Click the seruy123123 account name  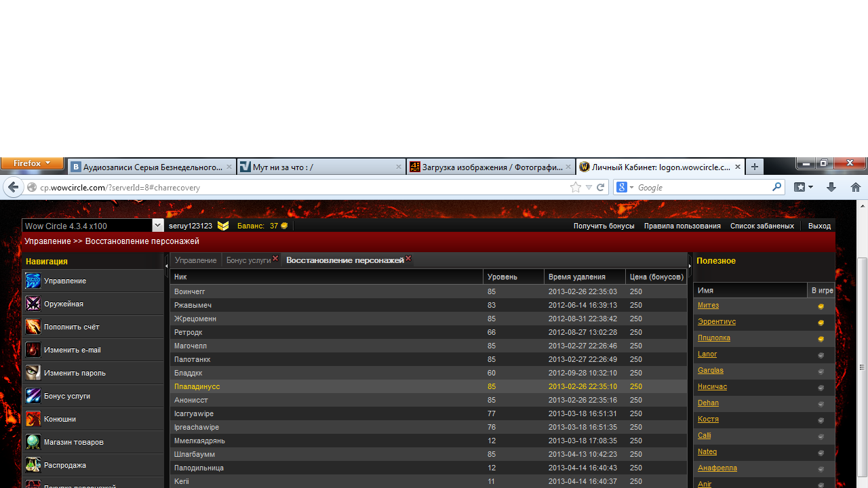coord(191,226)
